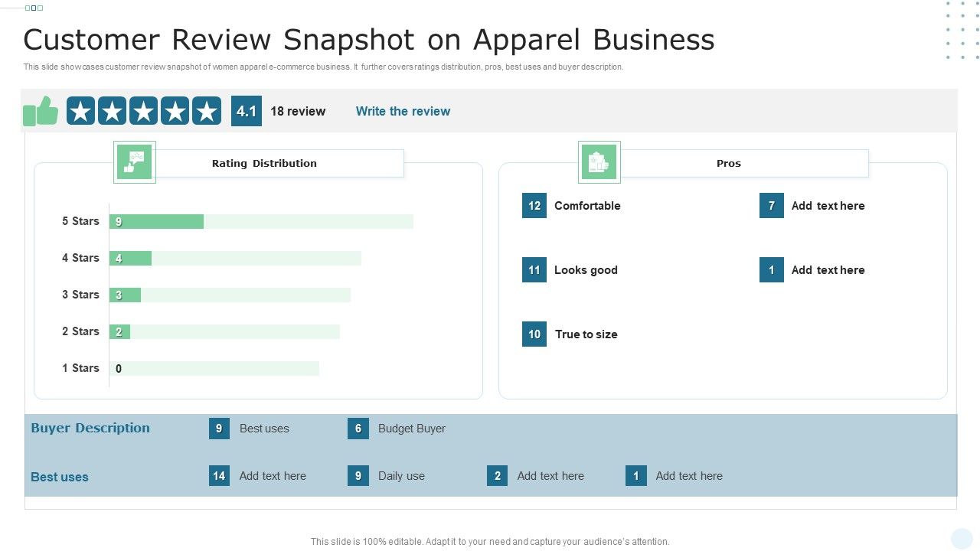
Task: Open the Buyer Description section
Action: [90, 428]
